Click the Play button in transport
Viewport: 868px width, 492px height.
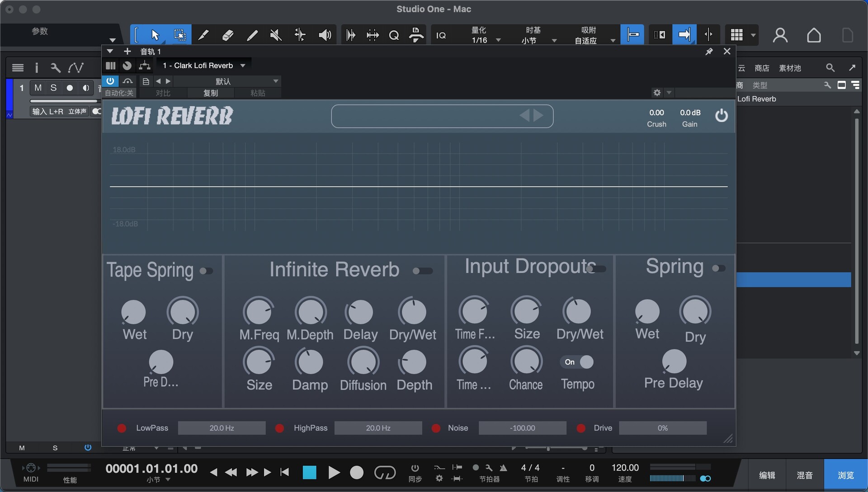334,473
